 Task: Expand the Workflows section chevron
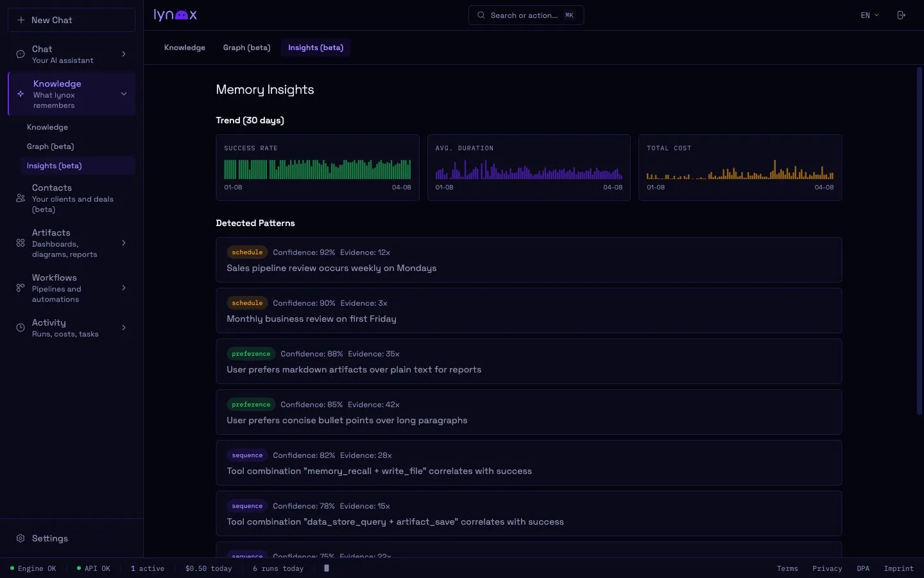[124, 288]
